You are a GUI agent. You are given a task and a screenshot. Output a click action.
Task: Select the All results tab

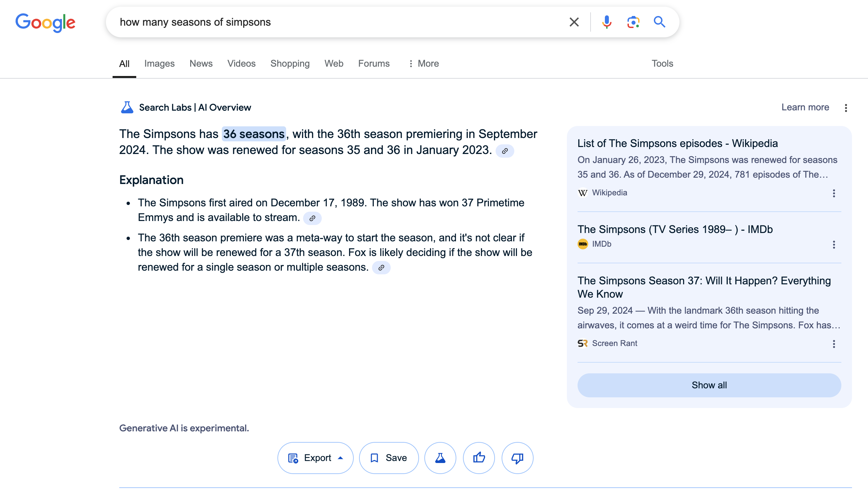124,63
